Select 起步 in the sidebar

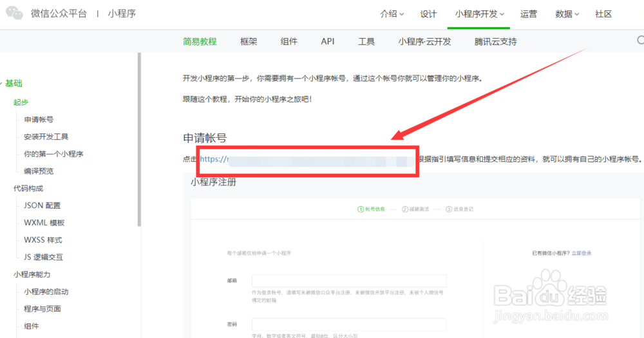coord(21,102)
